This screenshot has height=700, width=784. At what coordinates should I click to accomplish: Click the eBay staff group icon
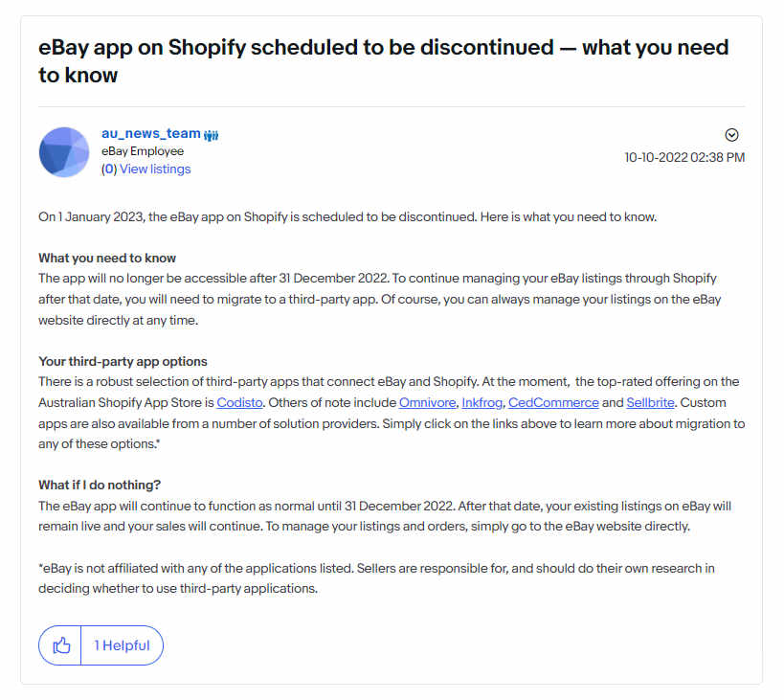coord(211,135)
